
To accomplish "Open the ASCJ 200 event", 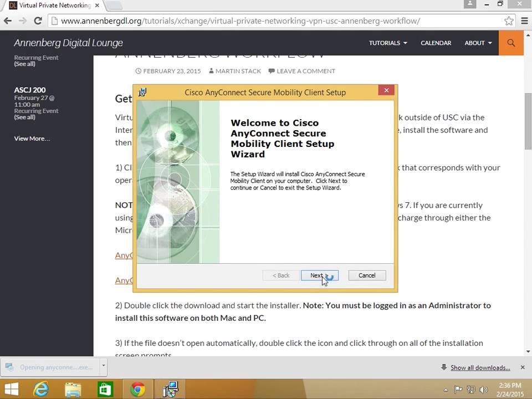I will click(x=30, y=90).
